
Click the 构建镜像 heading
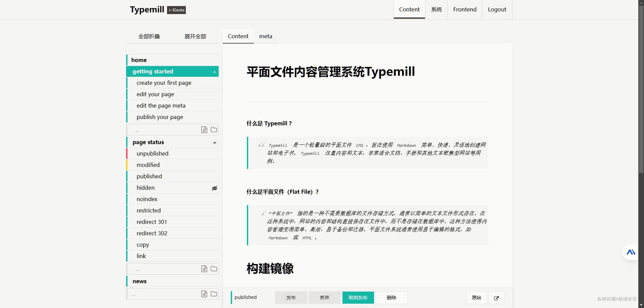270,268
